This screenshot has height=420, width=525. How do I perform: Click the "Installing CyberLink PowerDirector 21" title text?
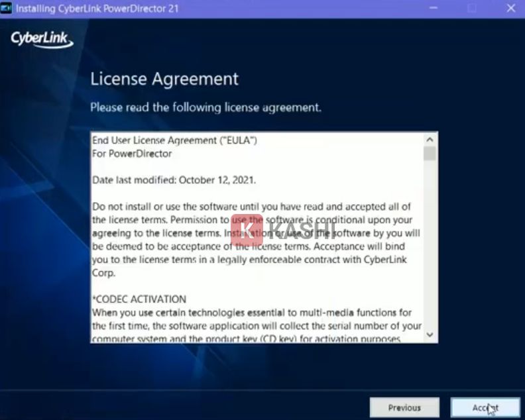coord(97,9)
